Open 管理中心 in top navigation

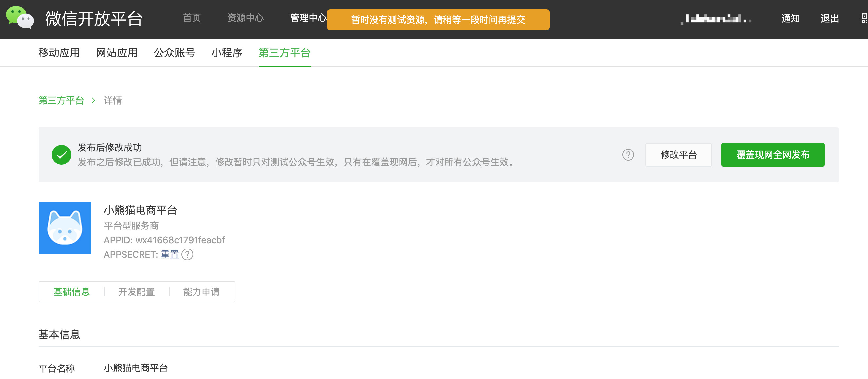coord(308,18)
